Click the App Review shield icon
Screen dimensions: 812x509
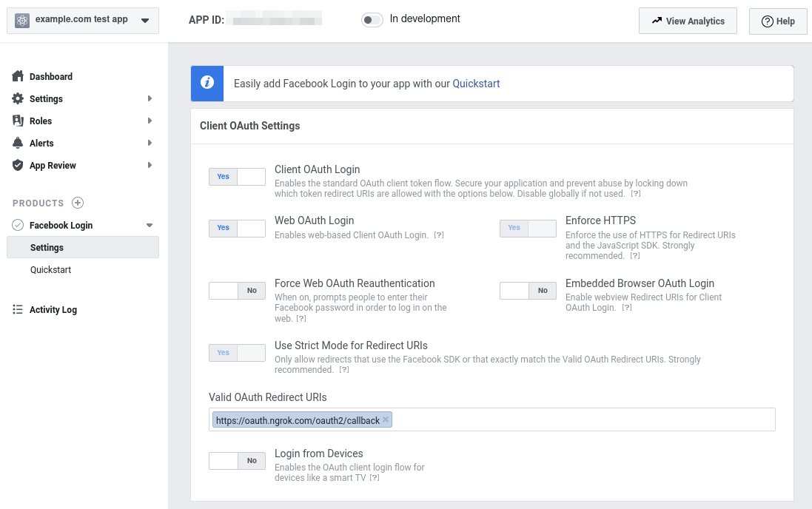(18, 165)
